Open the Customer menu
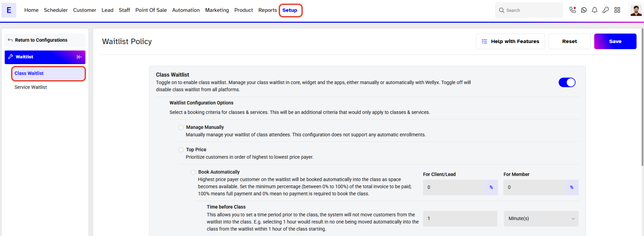644x236 pixels. (85, 10)
